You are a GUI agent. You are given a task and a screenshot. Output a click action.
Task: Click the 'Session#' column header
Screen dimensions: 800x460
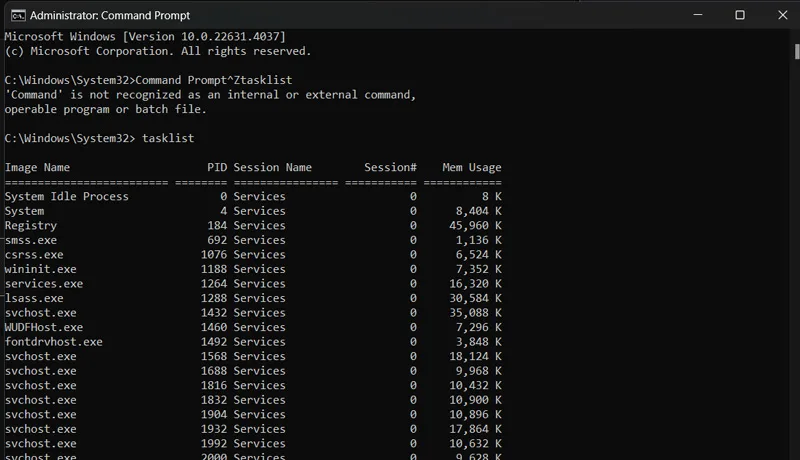[390, 167]
